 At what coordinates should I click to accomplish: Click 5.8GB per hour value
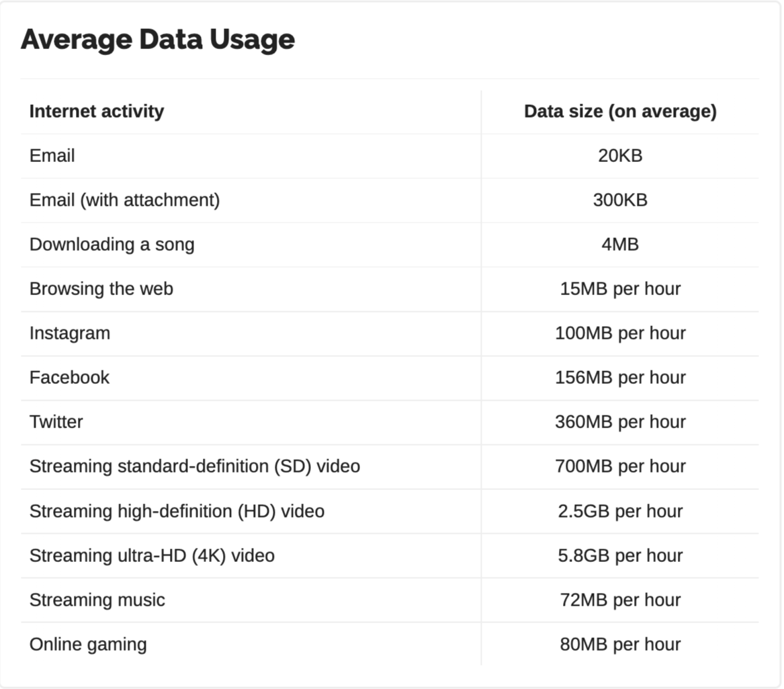pyautogui.click(x=620, y=556)
